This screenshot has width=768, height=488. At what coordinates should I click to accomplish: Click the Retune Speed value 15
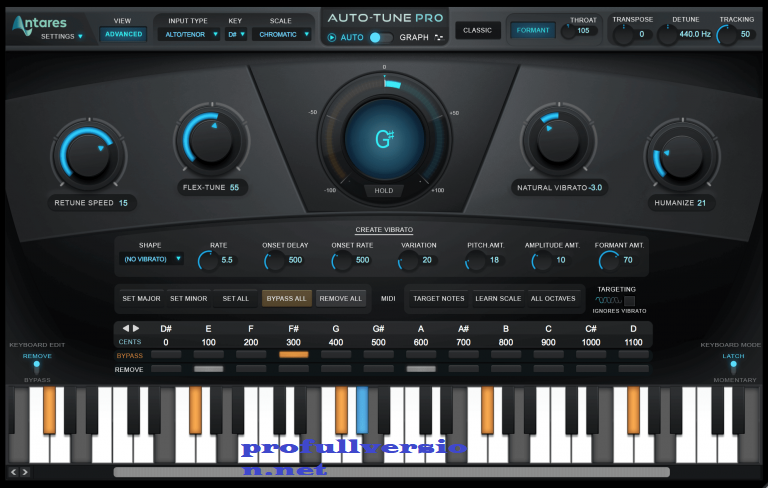[x=123, y=203]
